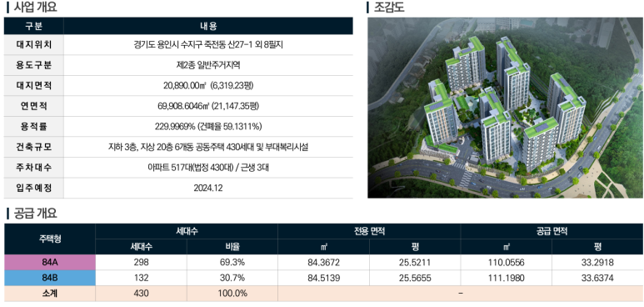
Task: Select the 25.5655 pyeong cell
Action: tap(415, 278)
